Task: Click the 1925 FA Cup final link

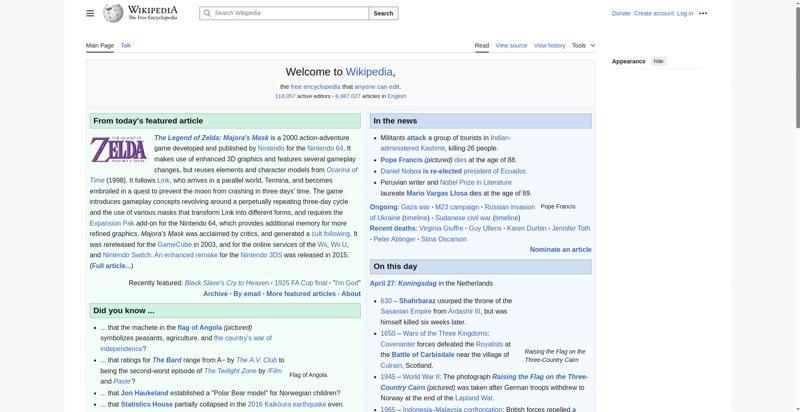Action: [301, 282]
